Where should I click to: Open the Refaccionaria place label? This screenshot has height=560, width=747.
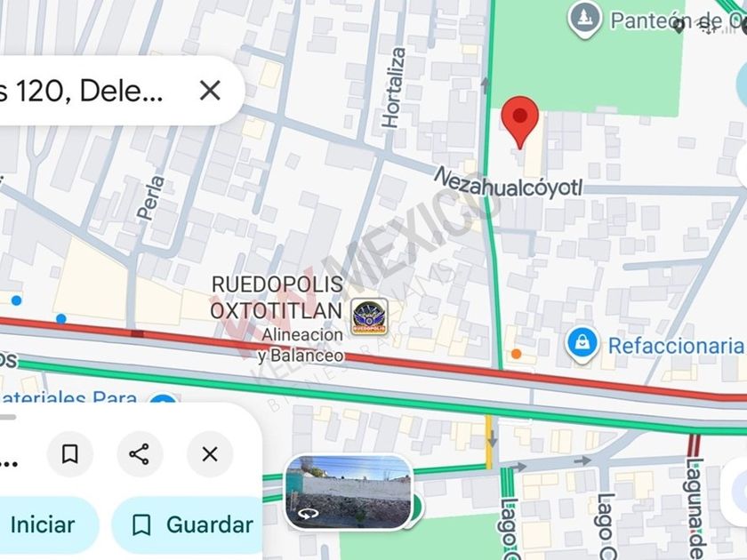tap(677, 346)
